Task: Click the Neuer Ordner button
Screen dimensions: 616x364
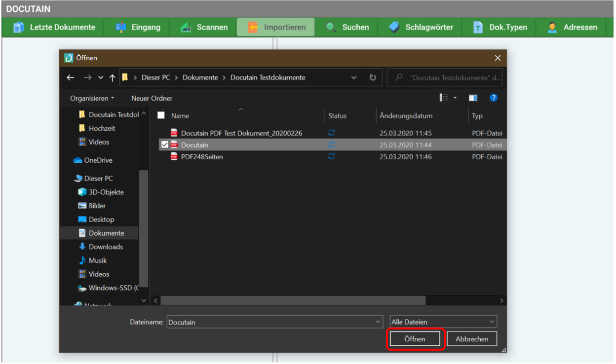Action: pos(152,98)
